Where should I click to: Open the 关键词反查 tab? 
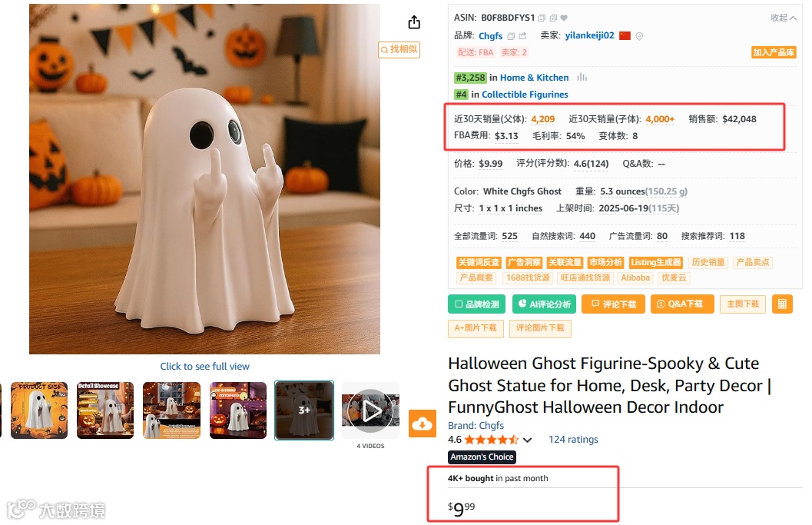479,262
